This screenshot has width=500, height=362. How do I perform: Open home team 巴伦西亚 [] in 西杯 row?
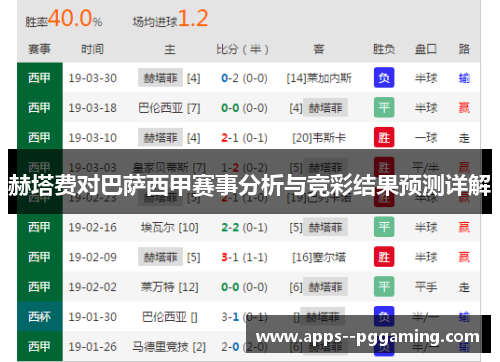pos(169,317)
